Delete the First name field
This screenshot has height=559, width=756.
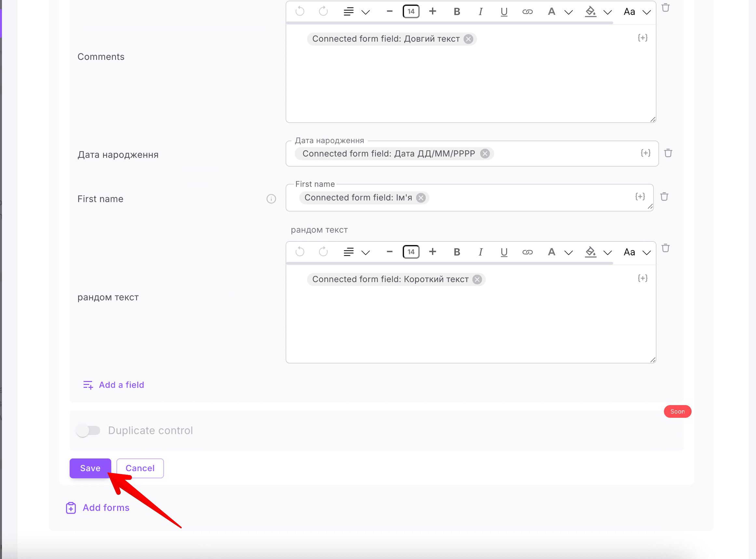pyautogui.click(x=664, y=197)
